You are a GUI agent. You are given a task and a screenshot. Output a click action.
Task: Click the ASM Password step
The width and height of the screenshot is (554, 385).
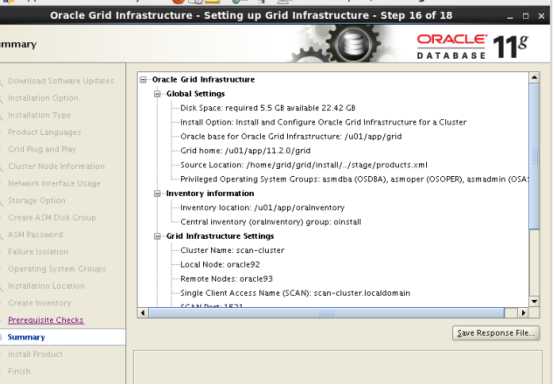point(35,235)
